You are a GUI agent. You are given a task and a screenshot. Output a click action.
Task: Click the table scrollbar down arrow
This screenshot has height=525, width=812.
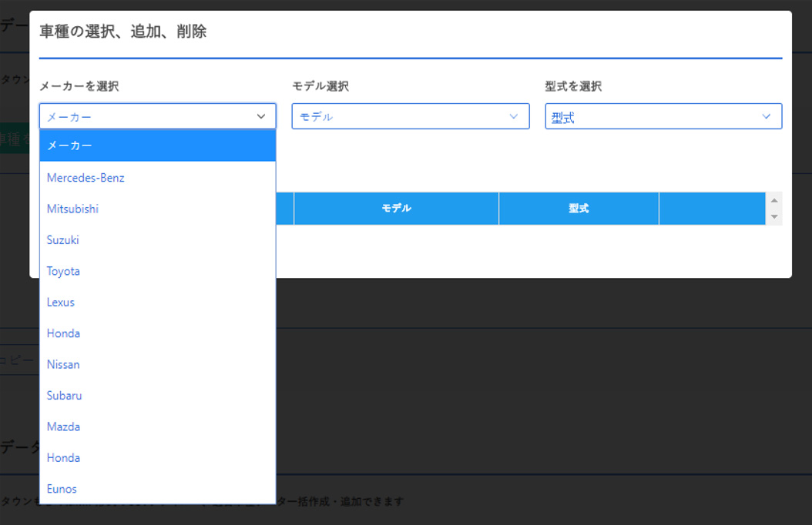click(774, 217)
